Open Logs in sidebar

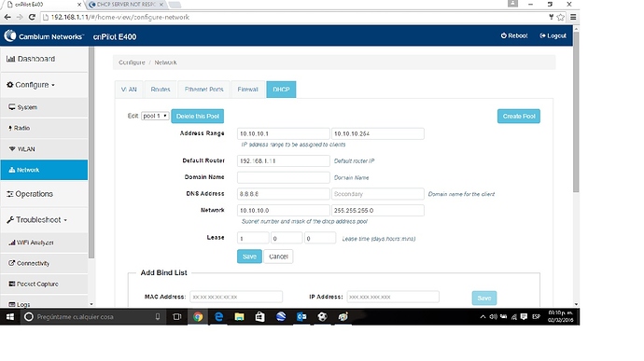click(x=44, y=303)
